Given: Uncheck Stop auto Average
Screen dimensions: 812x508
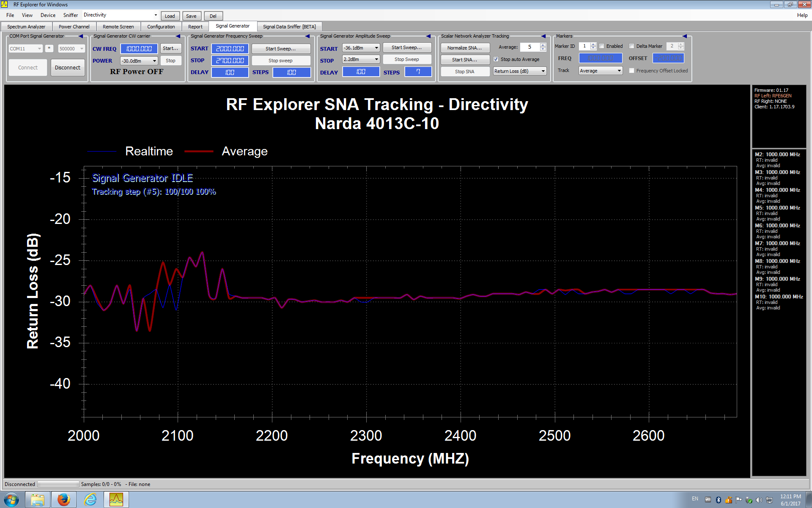Looking at the screenshot, I should pos(496,59).
